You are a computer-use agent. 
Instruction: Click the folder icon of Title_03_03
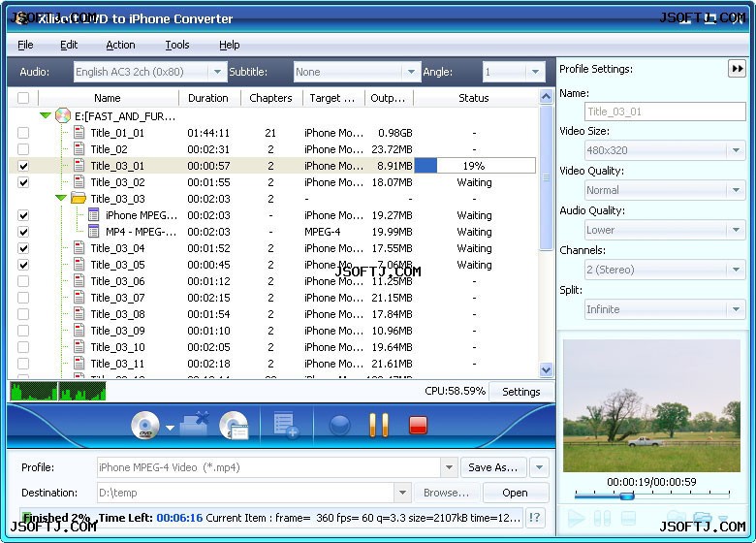tap(79, 198)
